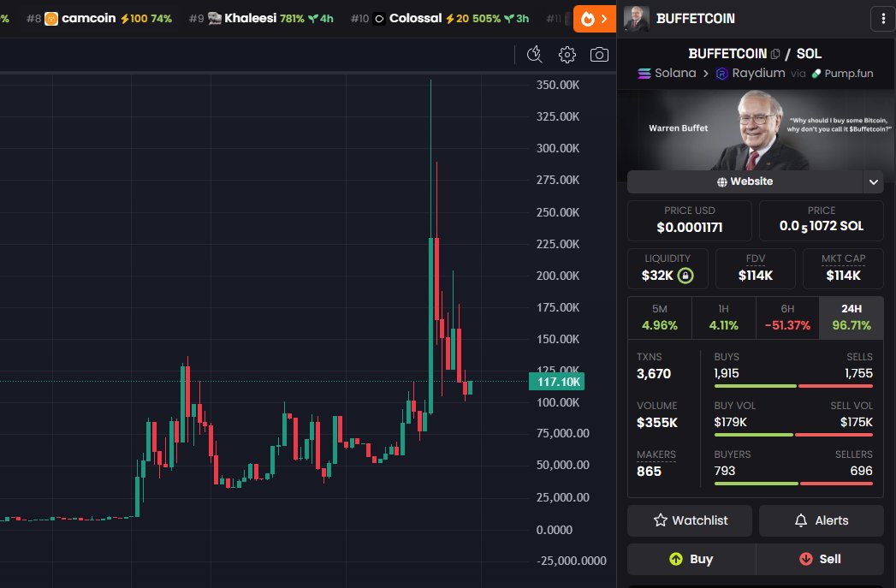896x588 pixels.
Task: Click the Khaleesi token icon in ticker
Action: tap(214, 19)
